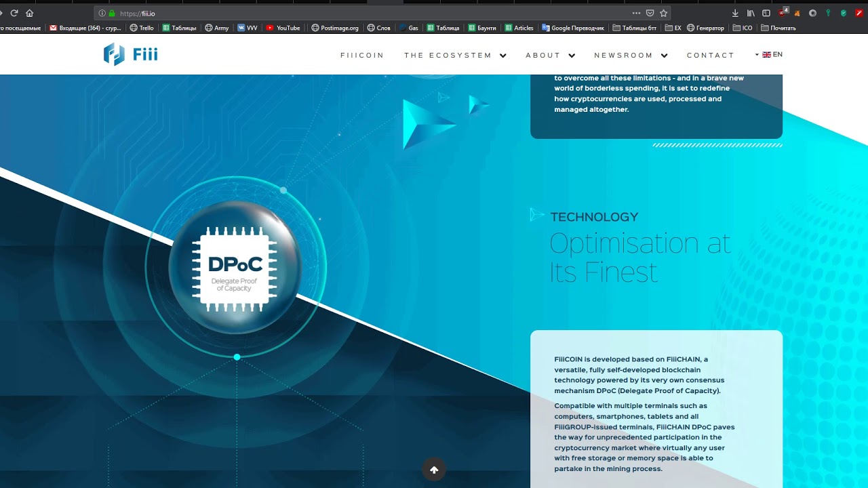Viewport: 868px width, 488px height.
Task: Expand The Ecosystem menu
Action: click(456, 56)
